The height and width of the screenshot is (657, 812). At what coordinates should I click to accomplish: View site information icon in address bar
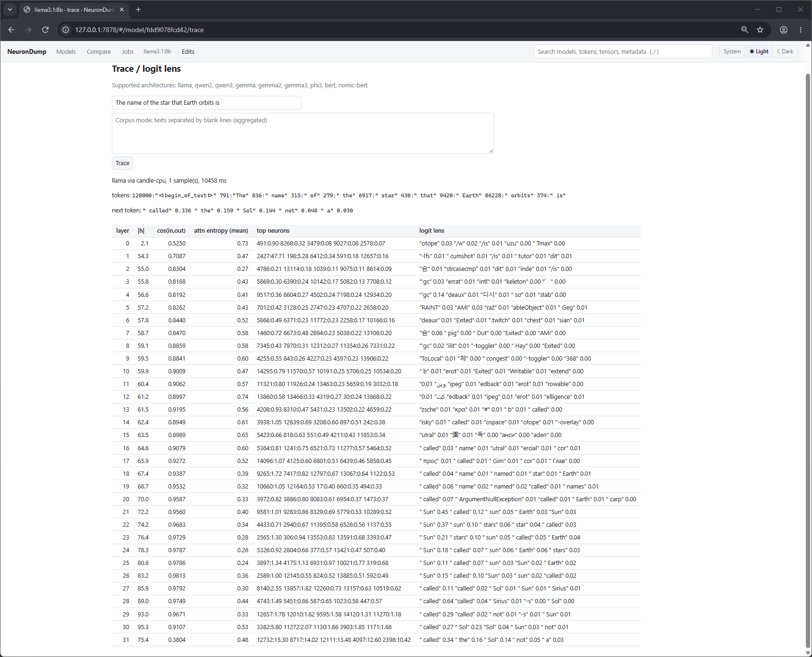click(x=66, y=30)
